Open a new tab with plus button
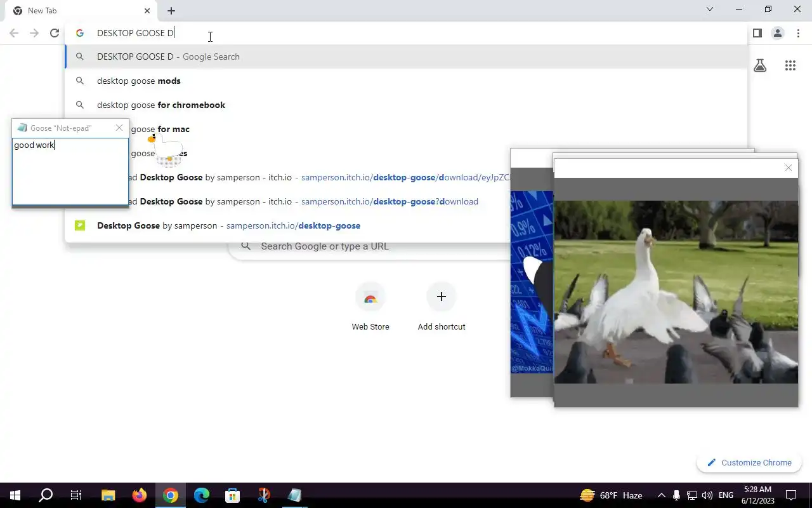Screen dimensions: 812x508 171,11
